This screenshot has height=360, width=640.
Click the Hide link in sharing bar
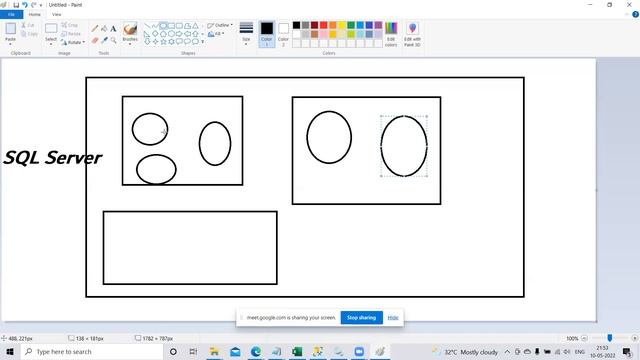click(x=393, y=318)
